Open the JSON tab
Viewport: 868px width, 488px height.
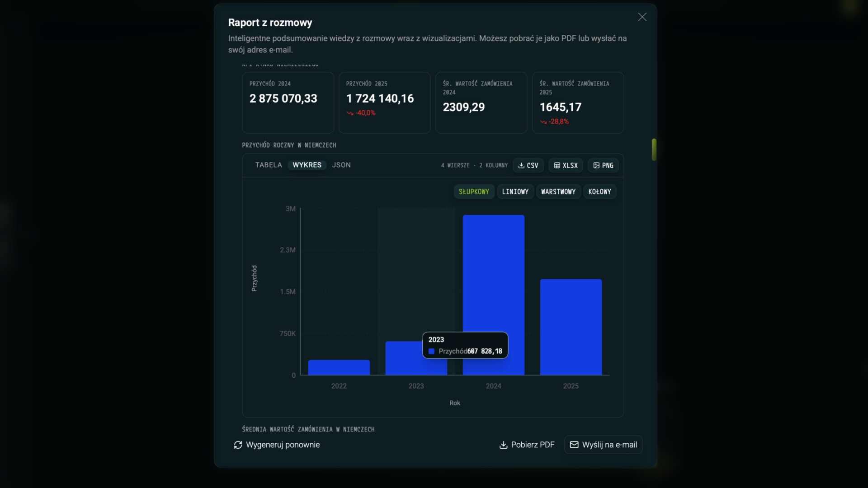341,165
